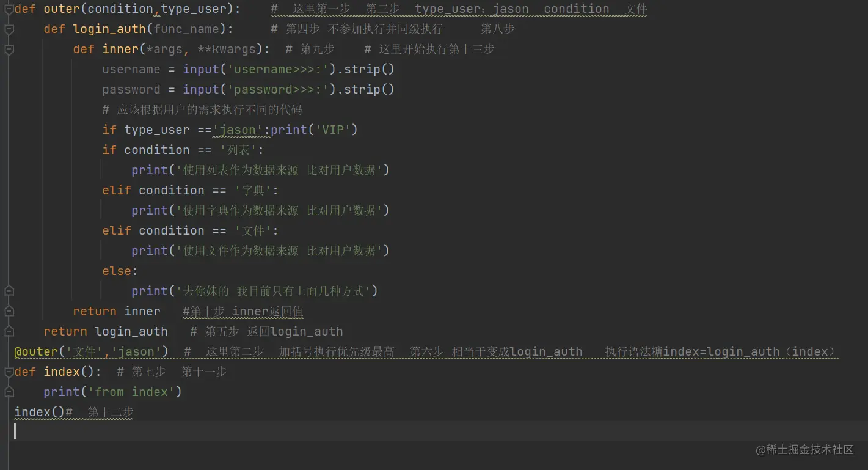Screen dimensions: 868x470
Task: Click the comment '第七步 第十一步'
Action: pyautogui.click(x=172, y=372)
